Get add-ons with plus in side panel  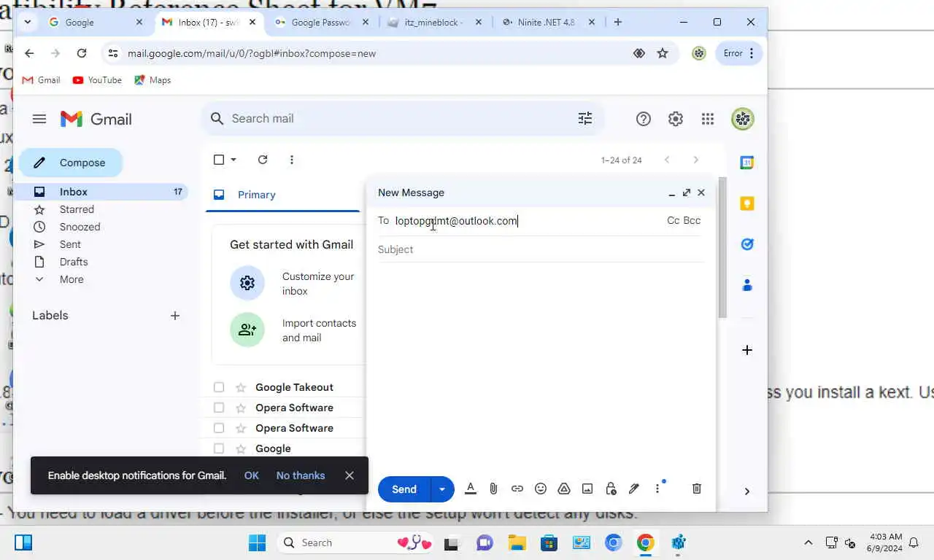pos(746,350)
